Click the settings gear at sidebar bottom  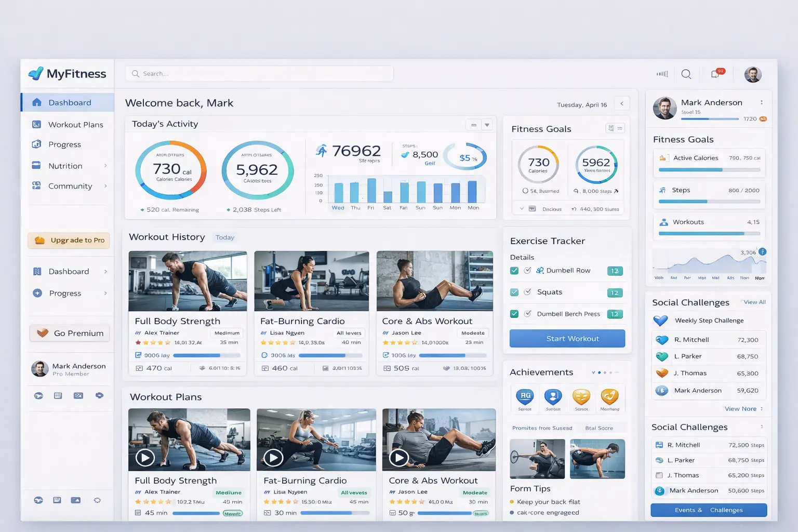tap(98, 500)
